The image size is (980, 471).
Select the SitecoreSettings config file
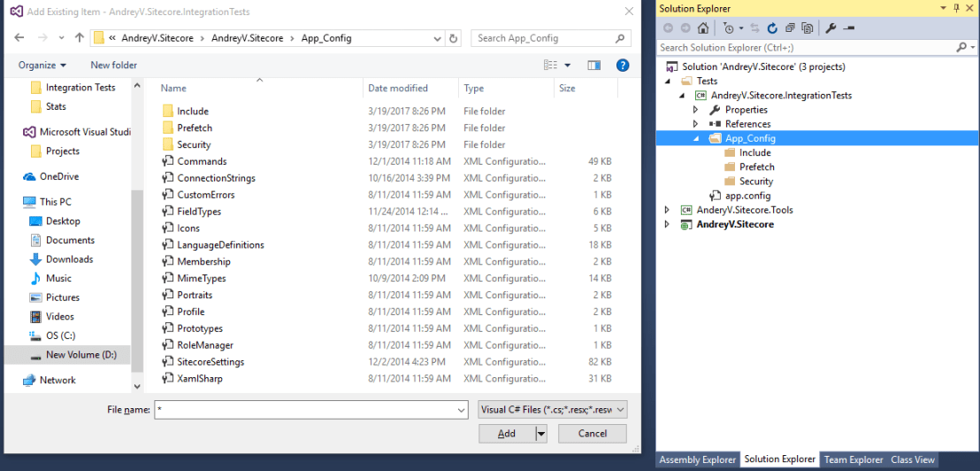(x=211, y=361)
